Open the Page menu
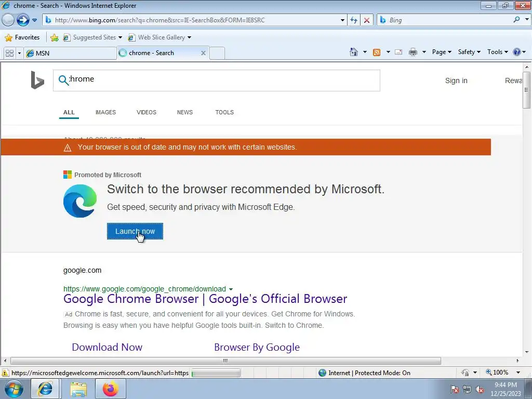This screenshot has width=532, height=399. [x=442, y=52]
